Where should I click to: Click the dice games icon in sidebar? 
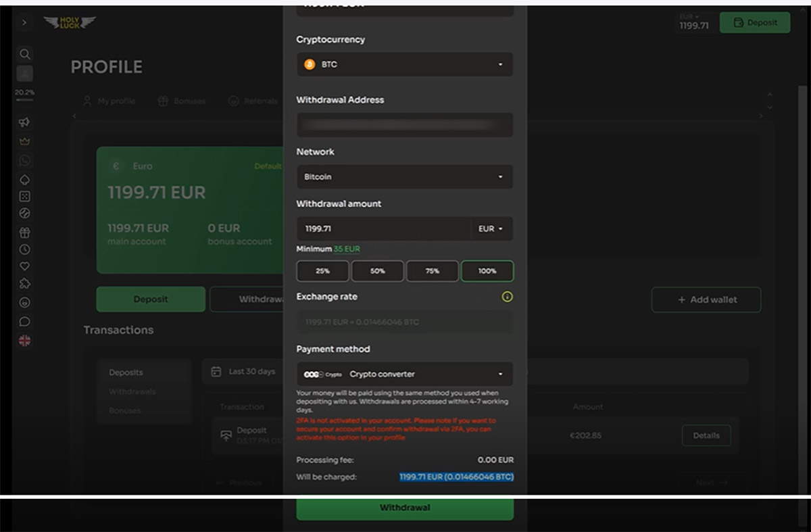[24, 197]
